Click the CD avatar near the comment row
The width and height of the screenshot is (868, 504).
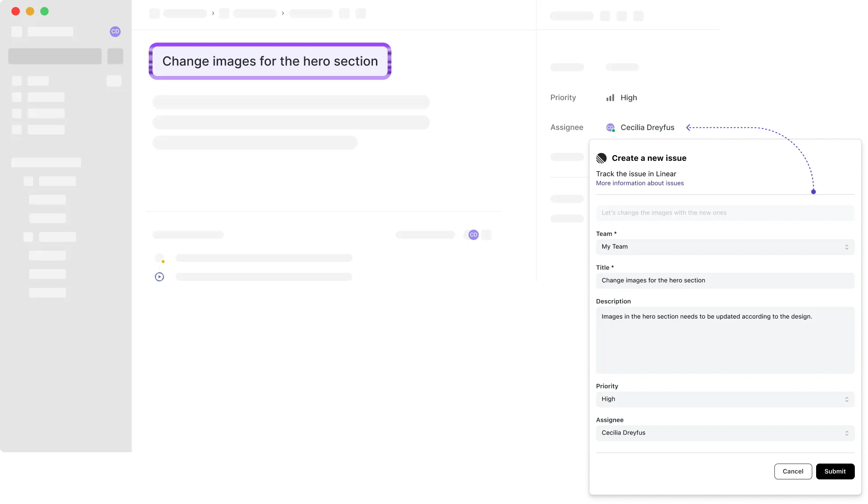tap(473, 235)
